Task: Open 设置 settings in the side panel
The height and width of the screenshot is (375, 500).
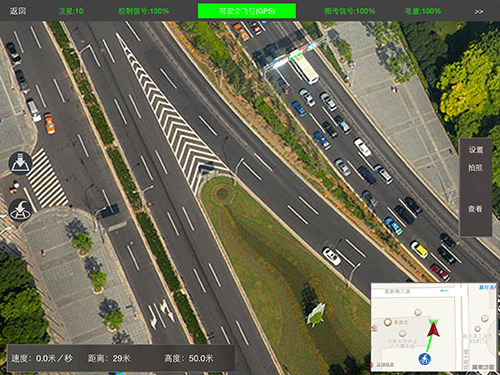Action: pyautogui.click(x=476, y=150)
